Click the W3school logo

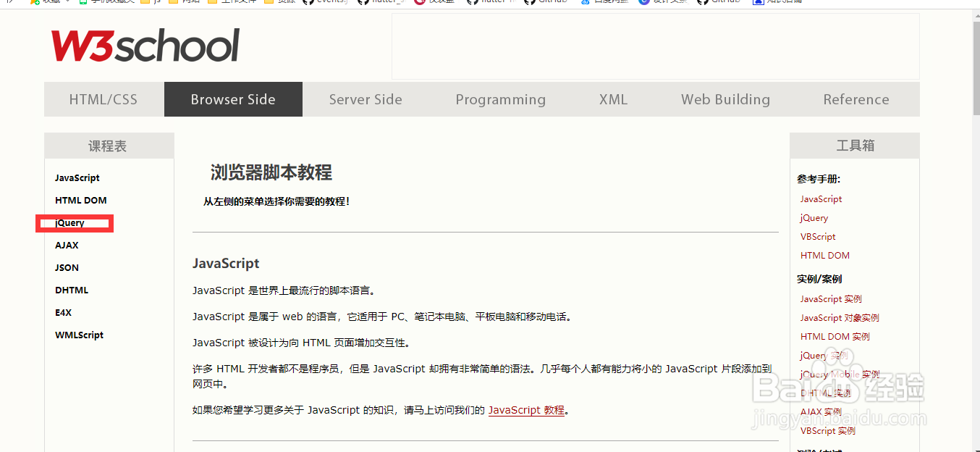[x=145, y=46]
